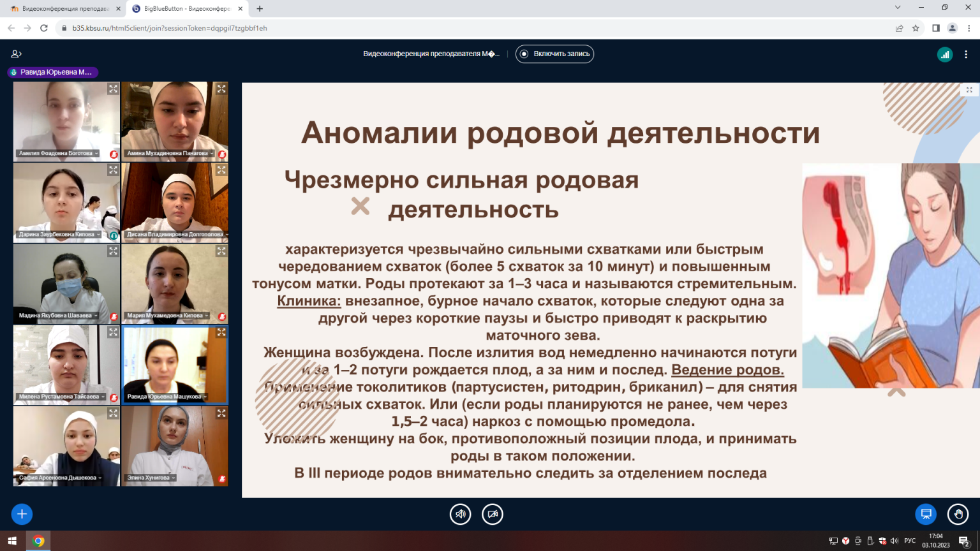
Task: Click Chrome icon in taskbar
Action: click(x=38, y=541)
